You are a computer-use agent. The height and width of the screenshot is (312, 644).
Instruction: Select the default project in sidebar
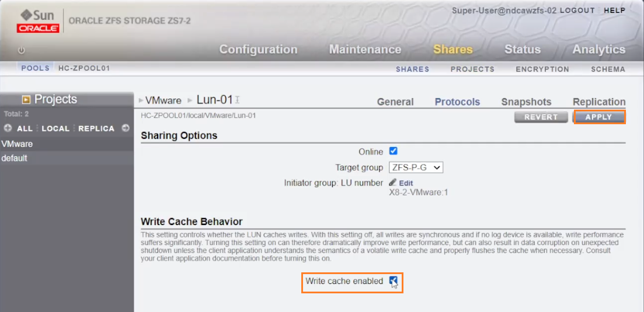tap(67, 158)
